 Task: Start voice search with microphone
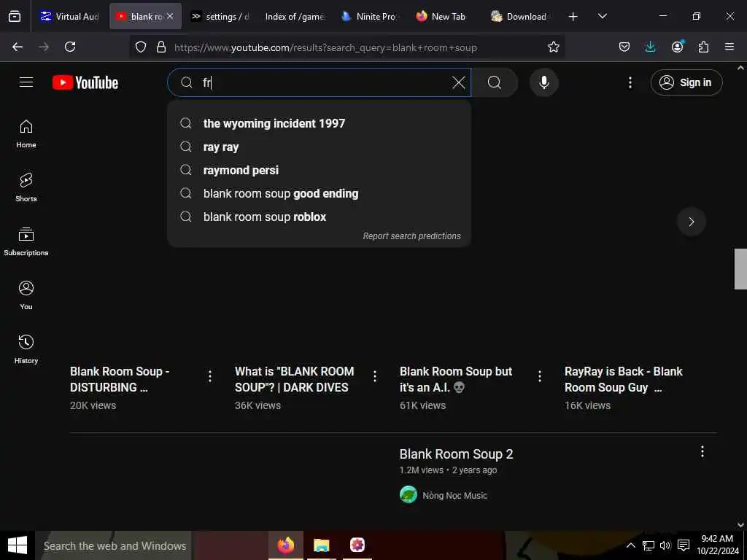pos(543,82)
